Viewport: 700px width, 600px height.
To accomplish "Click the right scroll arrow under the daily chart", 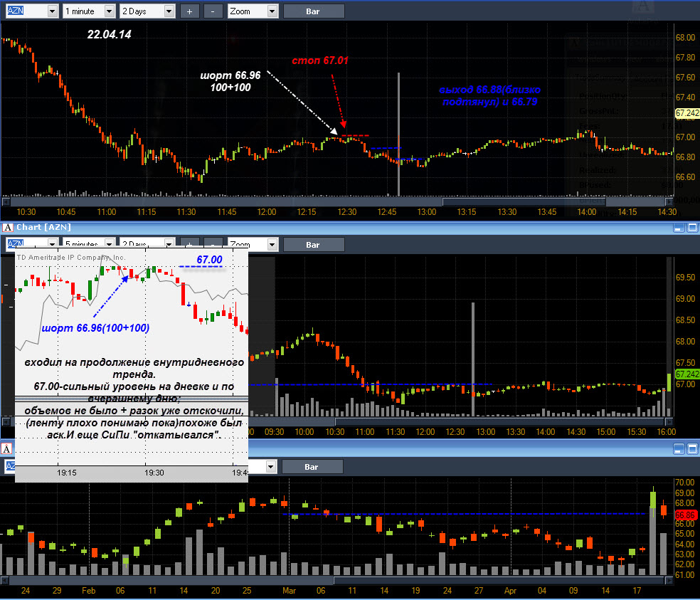I will coord(669,580).
